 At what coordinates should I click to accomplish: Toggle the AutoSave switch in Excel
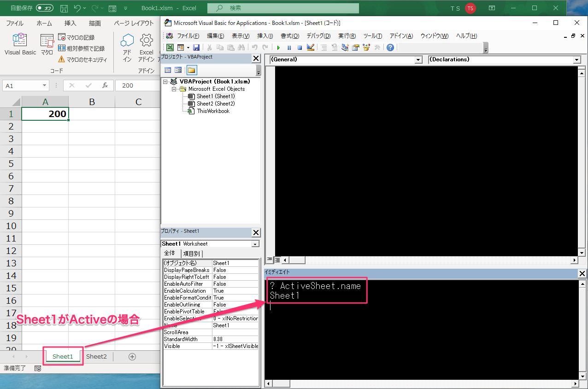[44, 8]
